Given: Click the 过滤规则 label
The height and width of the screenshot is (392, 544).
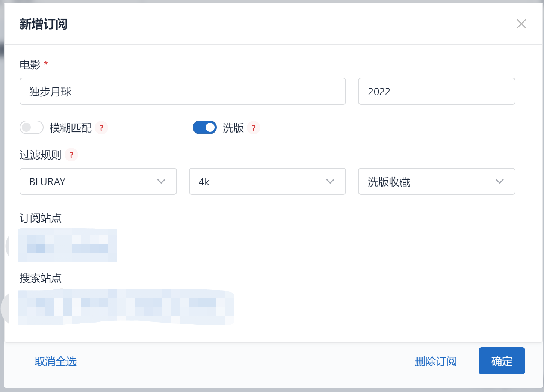Looking at the screenshot, I should click(41, 155).
